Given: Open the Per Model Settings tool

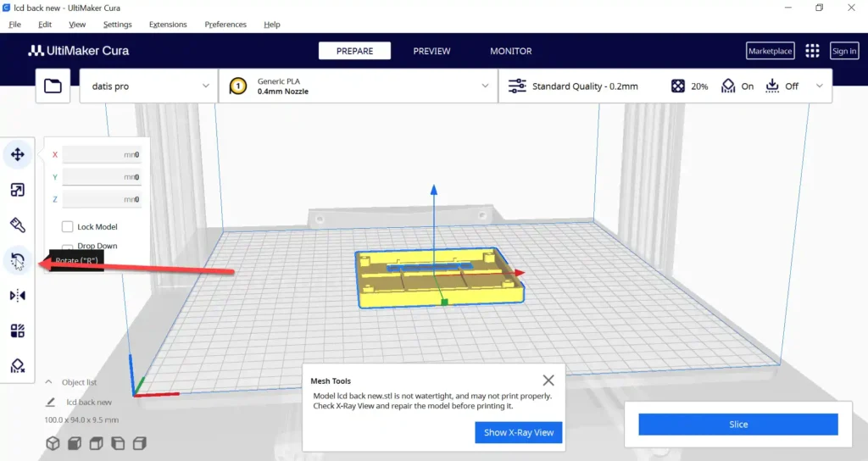Looking at the screenshot, I should [x=18, y=331].
